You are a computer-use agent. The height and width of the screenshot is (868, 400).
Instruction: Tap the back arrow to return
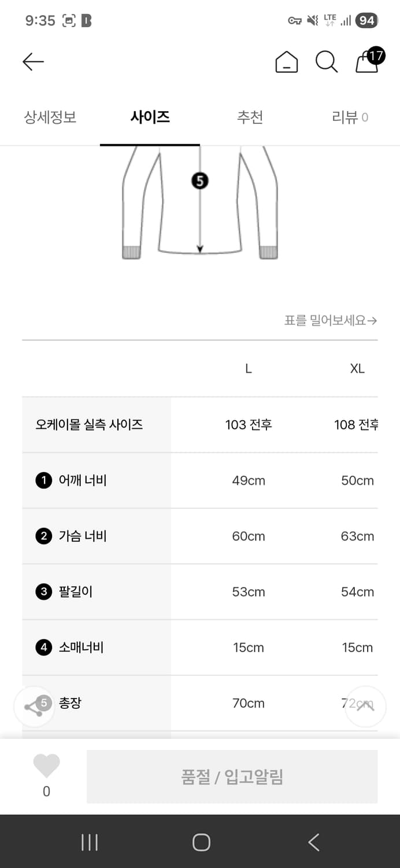pos(33,61)
